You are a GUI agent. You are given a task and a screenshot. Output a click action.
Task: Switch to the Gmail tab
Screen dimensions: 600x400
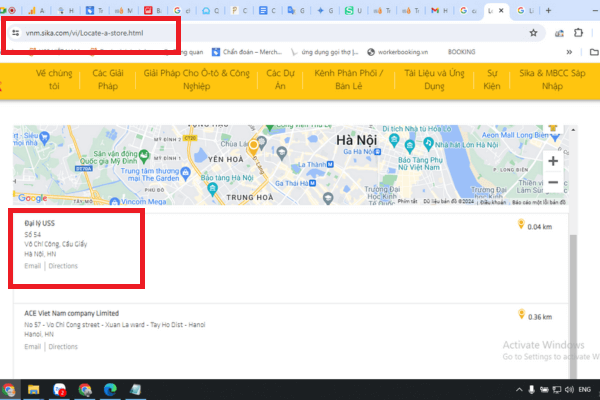[439, 11]
